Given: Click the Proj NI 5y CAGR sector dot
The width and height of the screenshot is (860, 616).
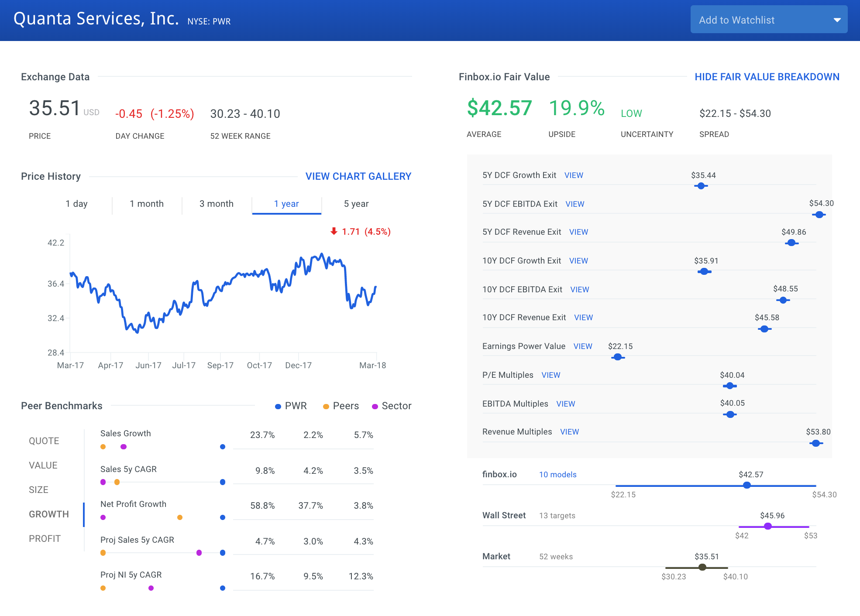Looking at the screenshot, I should tap(151, 588).
